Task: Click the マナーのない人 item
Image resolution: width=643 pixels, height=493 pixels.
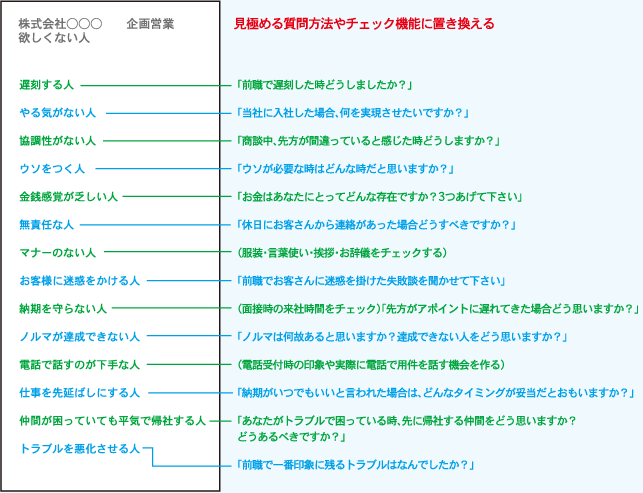Action: click(57, 252)
